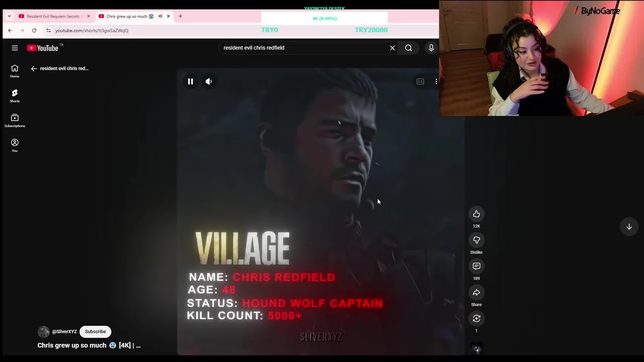This screenshot has height=362, width=644.
Task: Close the 'Chris grew up so much' tab
Action: click(168, 16)
